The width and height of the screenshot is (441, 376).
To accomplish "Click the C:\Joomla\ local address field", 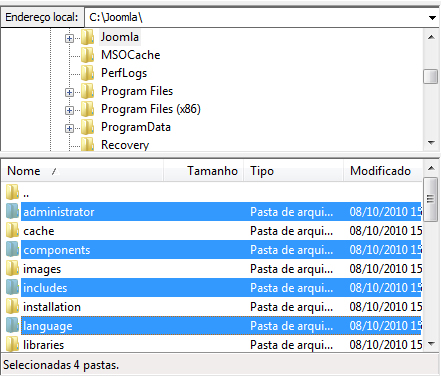I will tap(257, 17).
